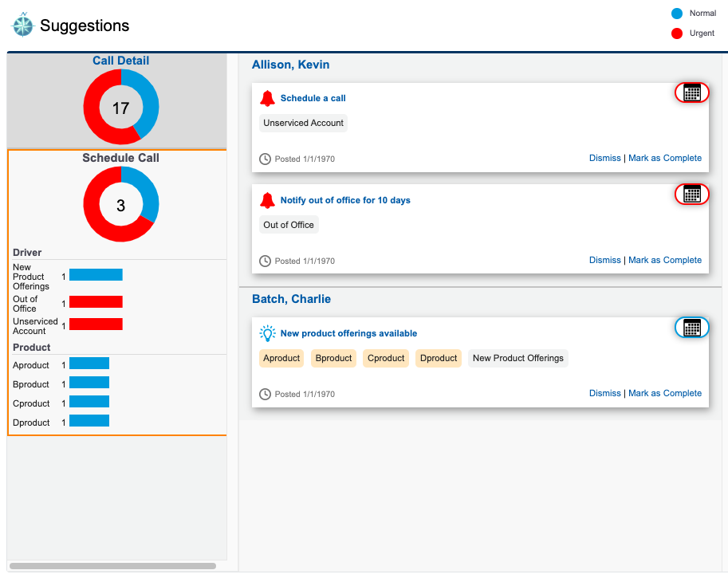Screen dimensions: 728x578
Task: Open calendar icon on out of office card
Action: click(x=691, y=194)
